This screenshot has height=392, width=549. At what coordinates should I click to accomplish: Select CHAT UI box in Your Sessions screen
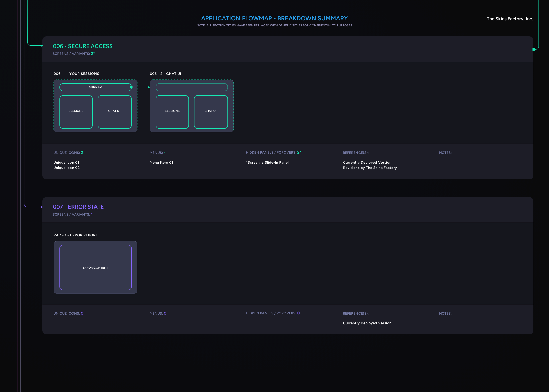tap(114, 112)
